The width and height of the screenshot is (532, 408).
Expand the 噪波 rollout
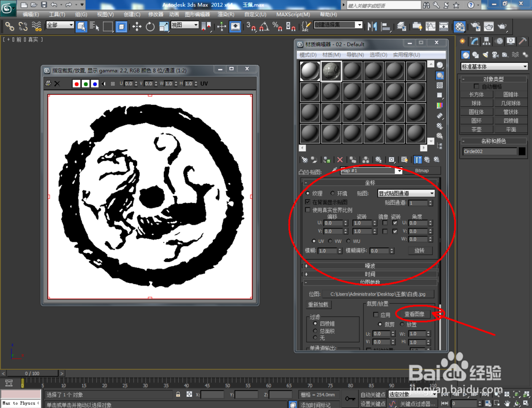coord(370,266)
